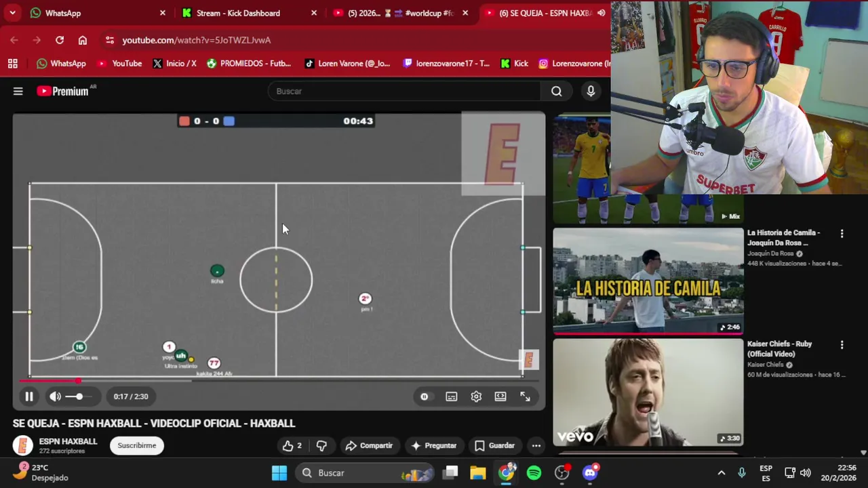The image size is (868, 488).
Task: Start voice search with microphone icon
Action: point(591,91)
